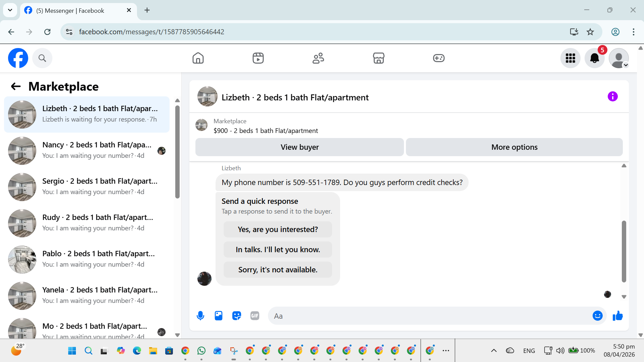Open the Facebook logo home link
The height and width of the screenshot is (362, 644).
point(18,58)
